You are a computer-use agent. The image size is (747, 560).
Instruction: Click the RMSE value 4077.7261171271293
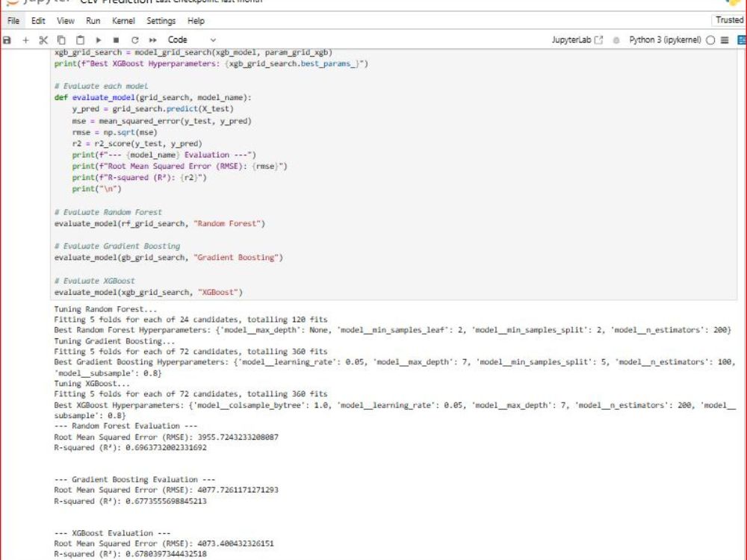tap(238, 490)
